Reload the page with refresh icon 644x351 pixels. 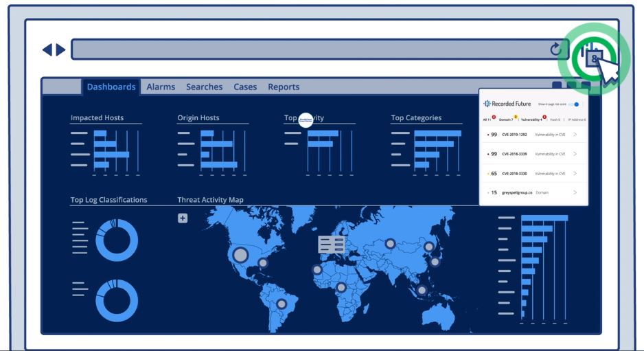coord(555,49)
